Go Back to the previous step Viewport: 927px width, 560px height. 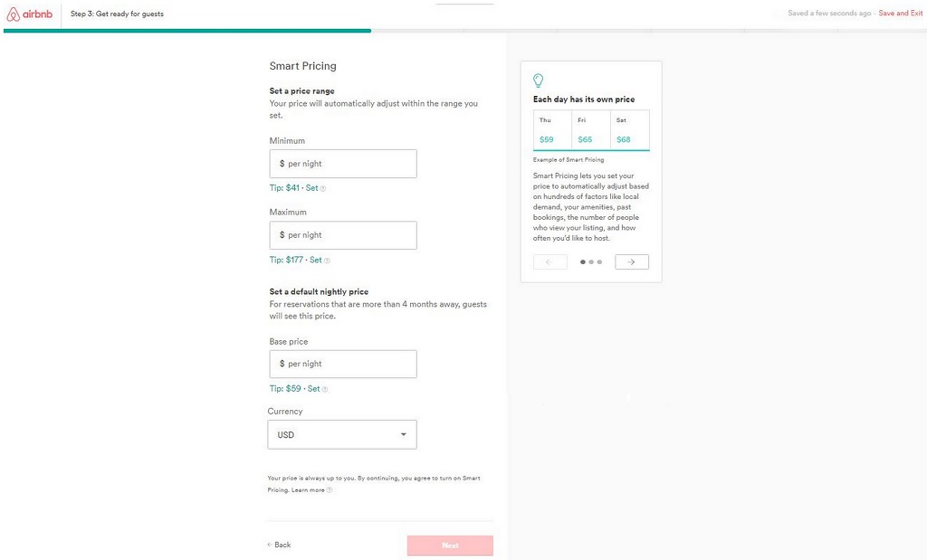(280, 546)
